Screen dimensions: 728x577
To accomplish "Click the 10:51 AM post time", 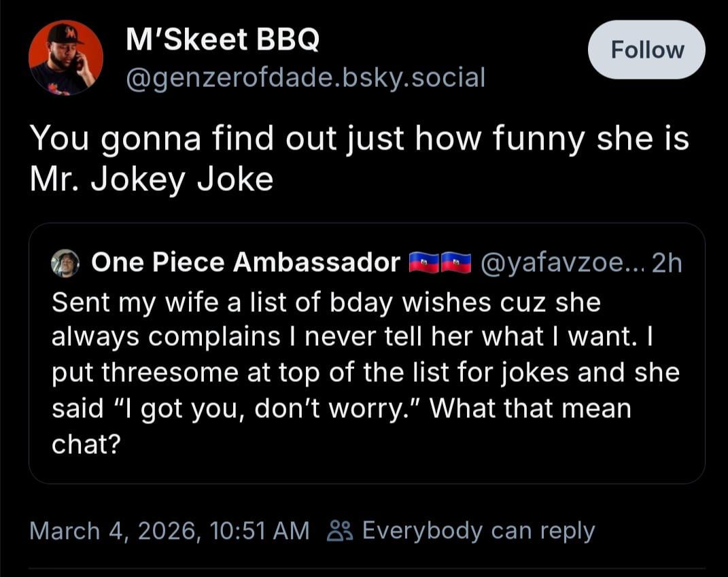I will [x=260, y=531].
